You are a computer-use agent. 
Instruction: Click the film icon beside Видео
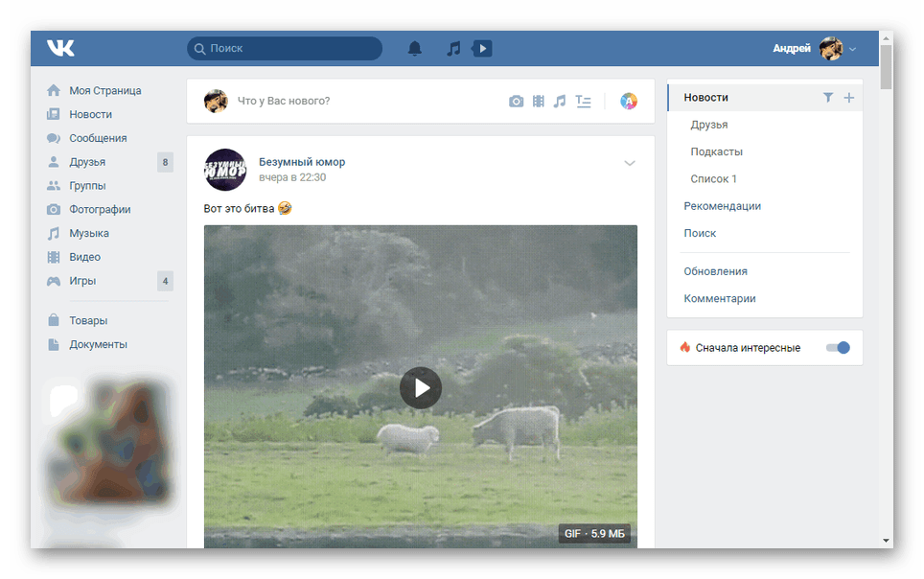[54, 257]
